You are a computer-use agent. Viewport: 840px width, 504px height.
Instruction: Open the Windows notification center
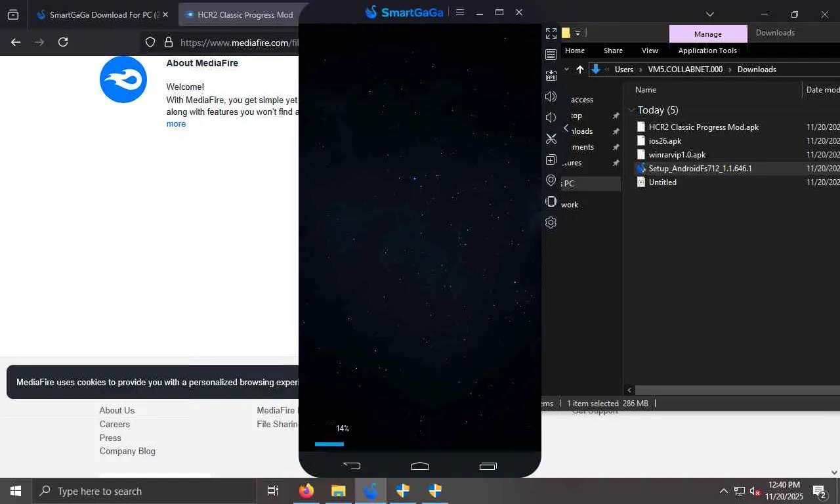[x=820, y=491]
